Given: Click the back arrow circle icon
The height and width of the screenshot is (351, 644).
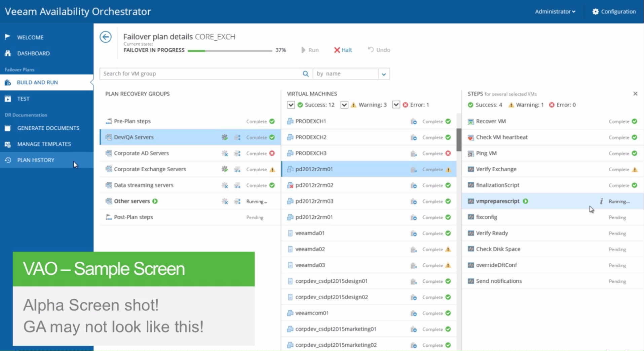Looking at the screenshot, I should (106, 37).
